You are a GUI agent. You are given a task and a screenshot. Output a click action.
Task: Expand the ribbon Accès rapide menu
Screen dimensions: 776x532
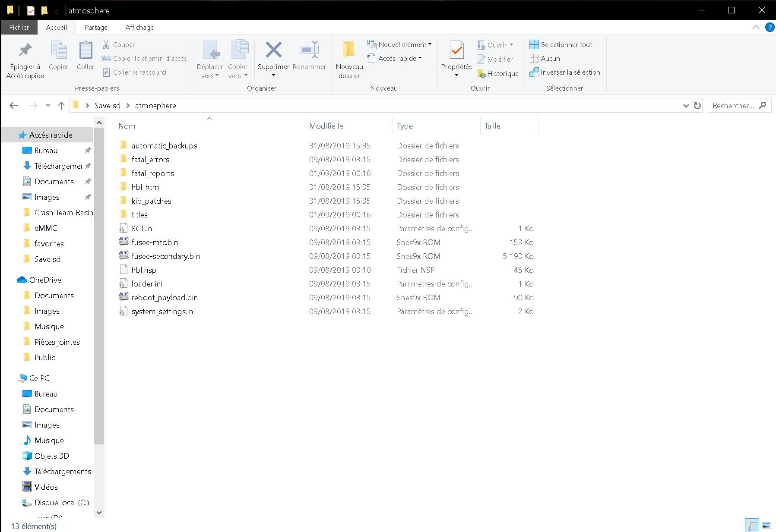[x=394, y=59]
